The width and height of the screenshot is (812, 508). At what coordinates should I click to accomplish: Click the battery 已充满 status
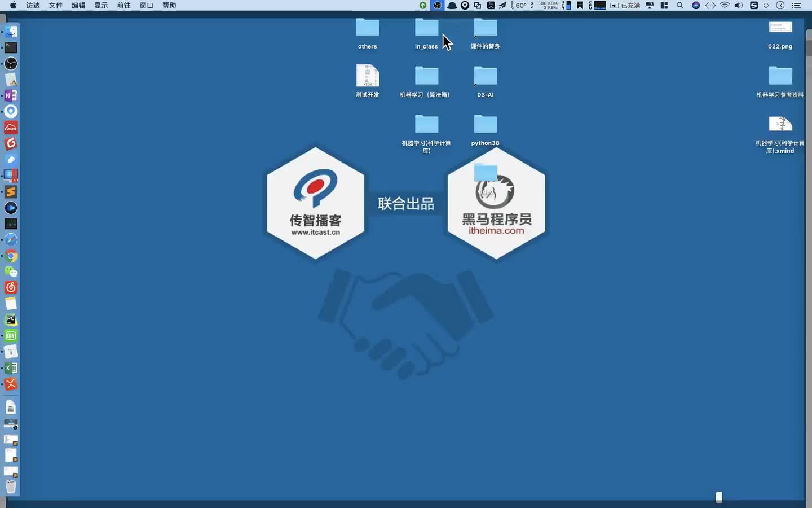(x=625, y=5)
